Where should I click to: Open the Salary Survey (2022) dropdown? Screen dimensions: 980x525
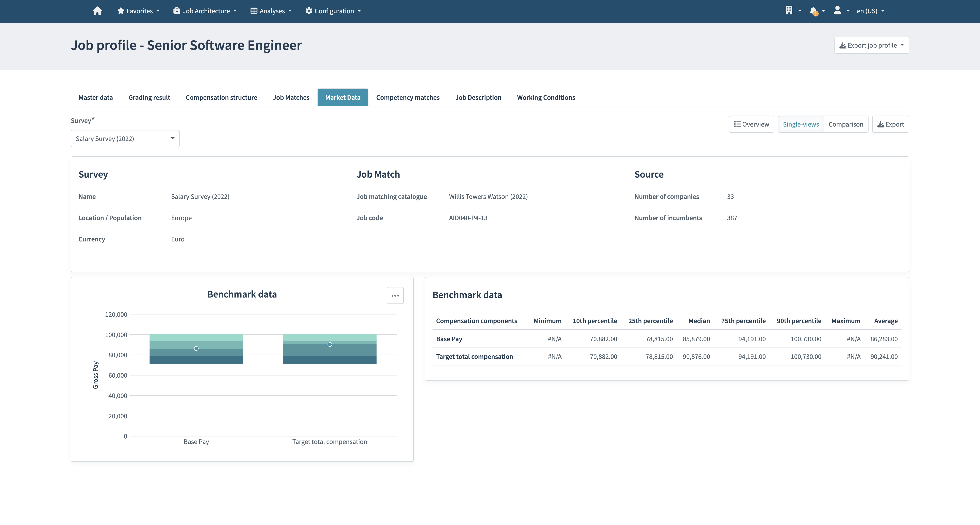coord(125,138)
